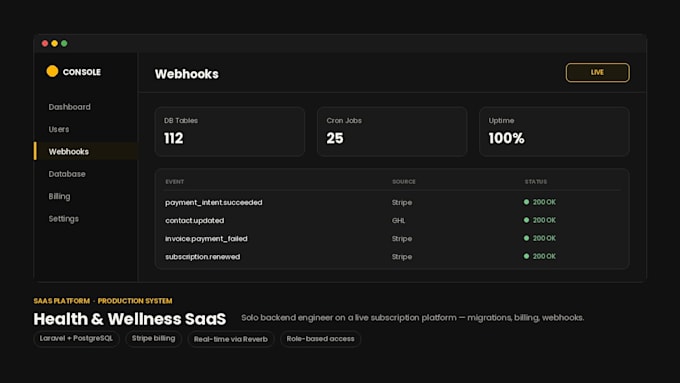
Task: Click the yellow Console logo circle
Action: 52,71
